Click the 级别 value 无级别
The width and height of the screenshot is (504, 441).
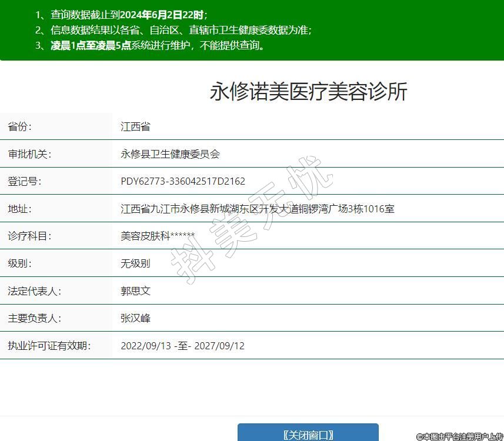(135, 263)
